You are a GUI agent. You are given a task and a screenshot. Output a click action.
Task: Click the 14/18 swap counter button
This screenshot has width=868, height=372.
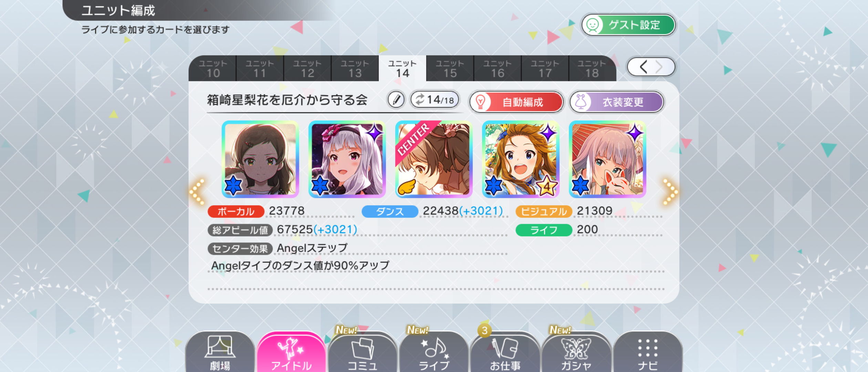click(435, 100)
